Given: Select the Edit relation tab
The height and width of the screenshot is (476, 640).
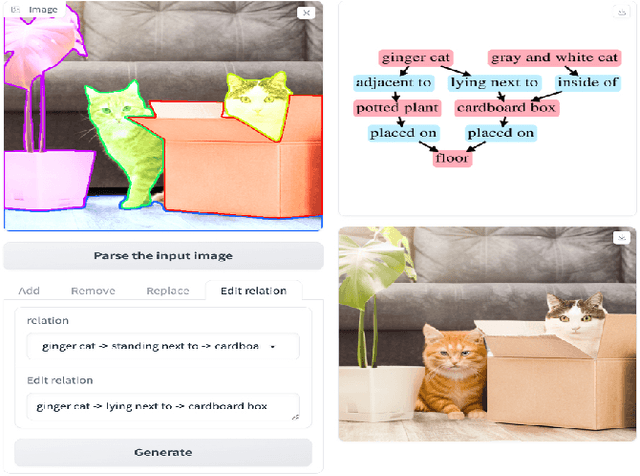Looking at the screenshot, I should pyautogui.click(x=253, y=291).
